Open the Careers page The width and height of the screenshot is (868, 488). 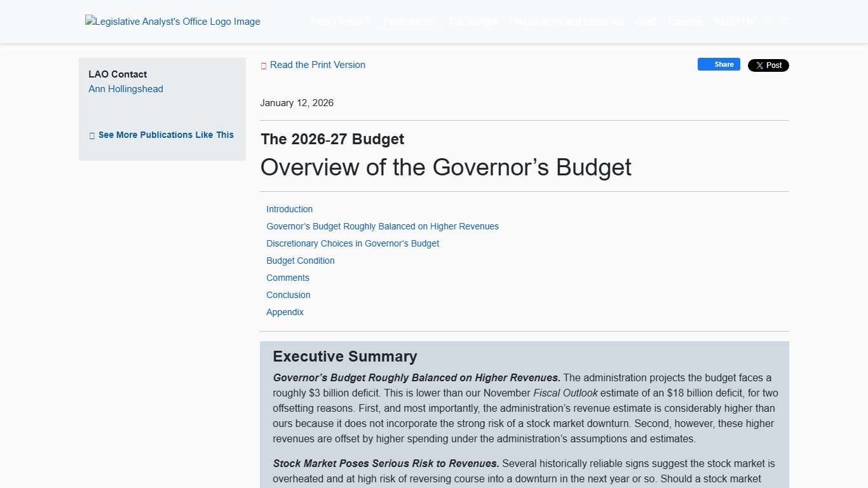684,21
